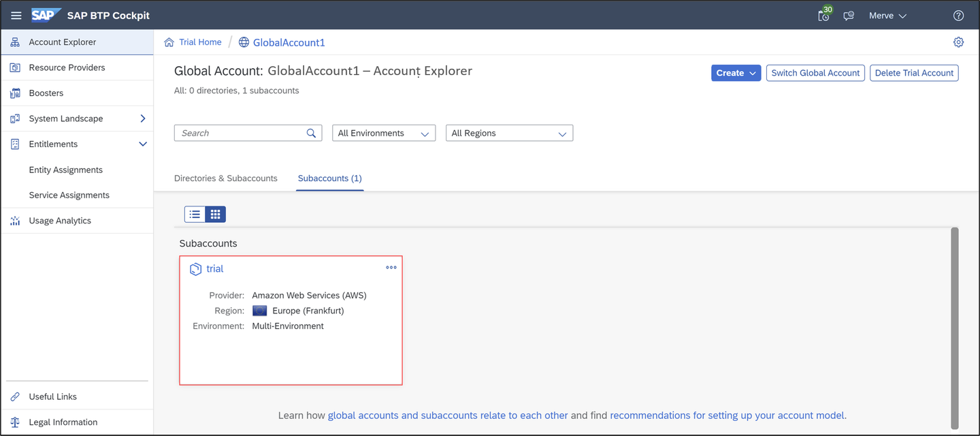980x436 pixels.
Task: Open Usage Analytics in sidebar
Action: tap(77, 221)
